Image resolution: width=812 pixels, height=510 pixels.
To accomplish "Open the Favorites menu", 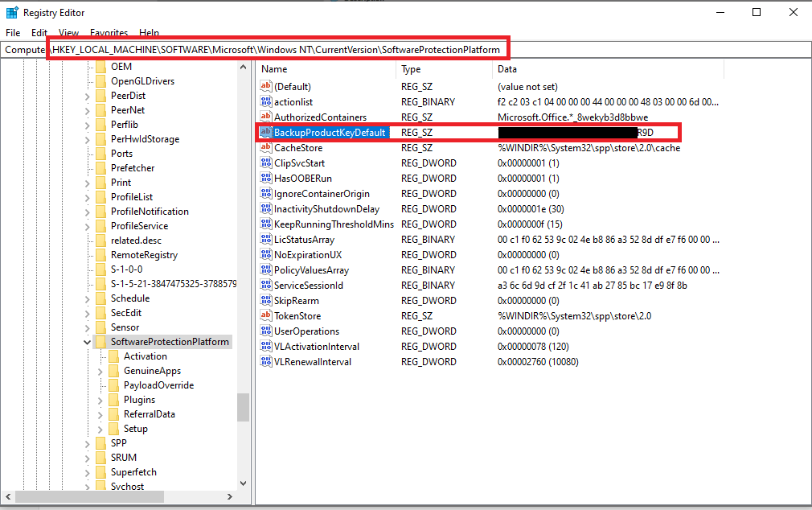I will click(109, 33).
